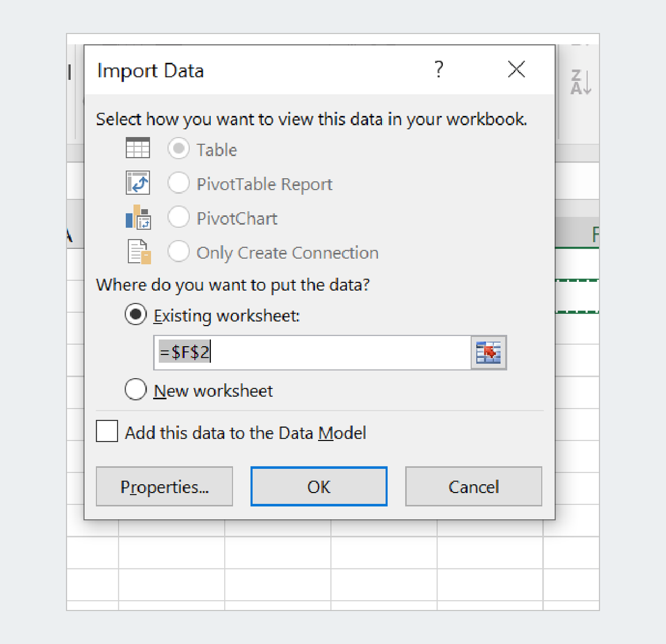Click the Table icon in Import Data
The height and width of the screenshot is (644, 666).
click(138, 148)
